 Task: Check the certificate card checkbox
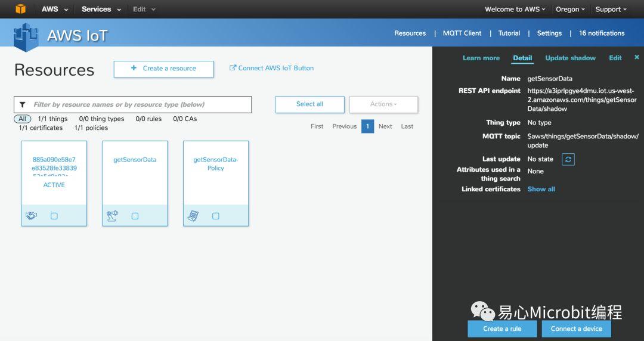point(54,216)
